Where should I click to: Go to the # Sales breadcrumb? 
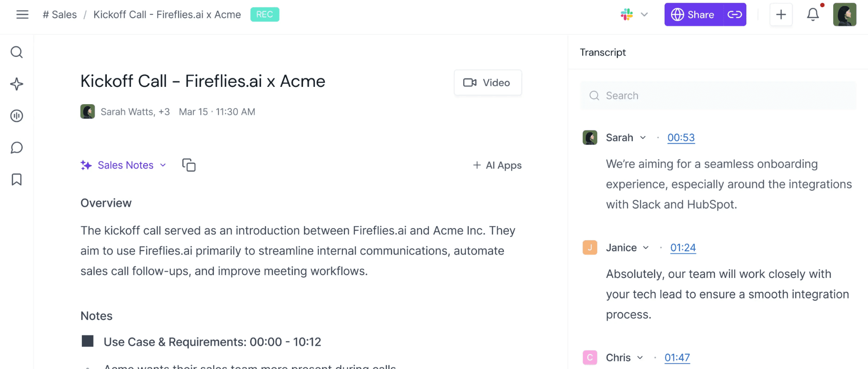coord(60,14)
